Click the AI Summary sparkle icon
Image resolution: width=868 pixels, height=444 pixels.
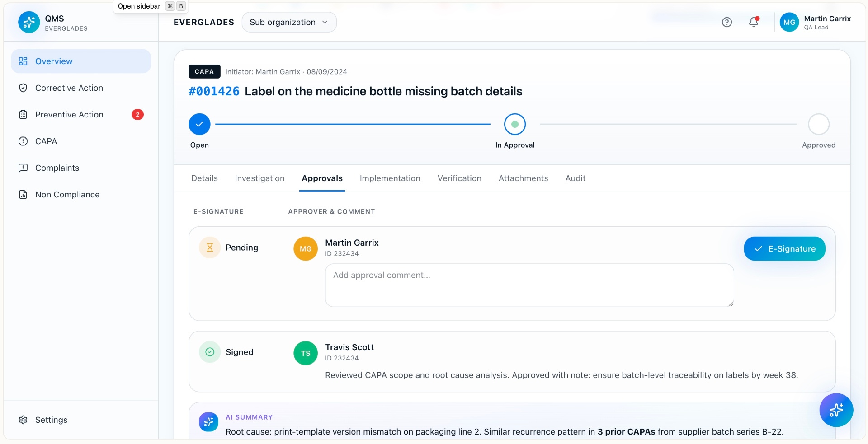[x=208, y=422]
